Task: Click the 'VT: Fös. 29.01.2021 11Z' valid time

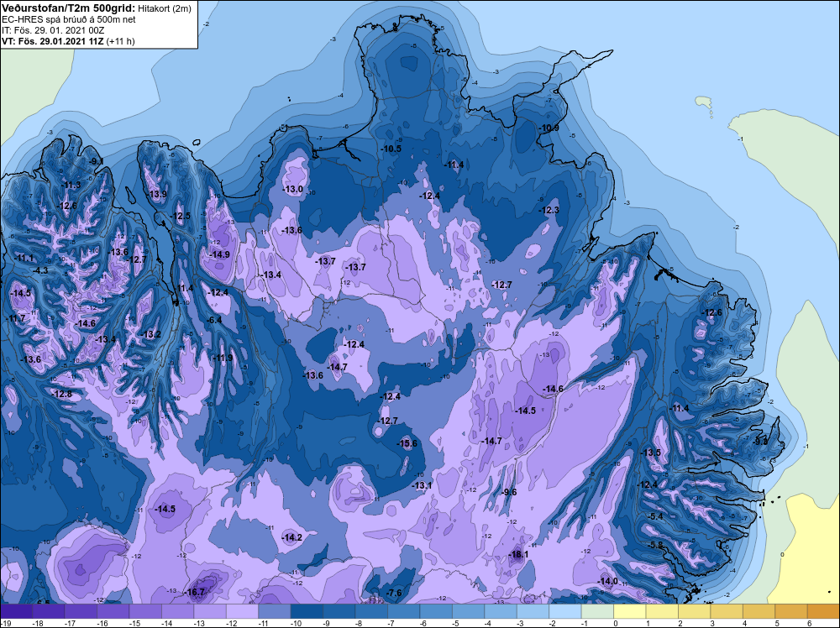Action: pyautogui.click(x=53, y=41)
